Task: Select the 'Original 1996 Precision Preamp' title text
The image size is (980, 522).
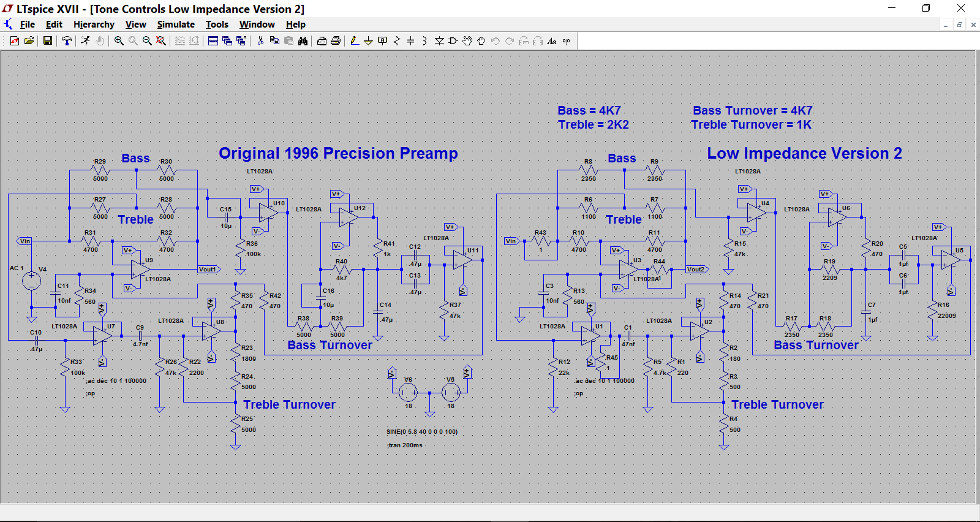Action: pos(338,153)
